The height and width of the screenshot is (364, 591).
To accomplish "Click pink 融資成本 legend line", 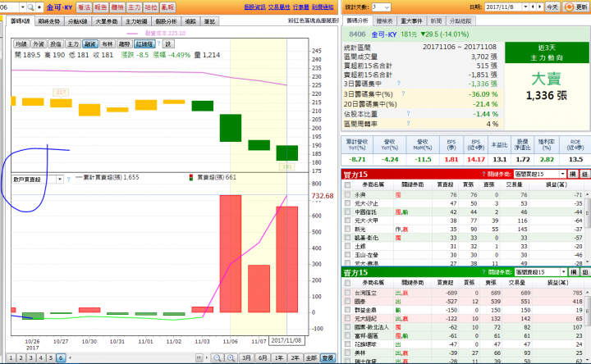I will point(132,34).
